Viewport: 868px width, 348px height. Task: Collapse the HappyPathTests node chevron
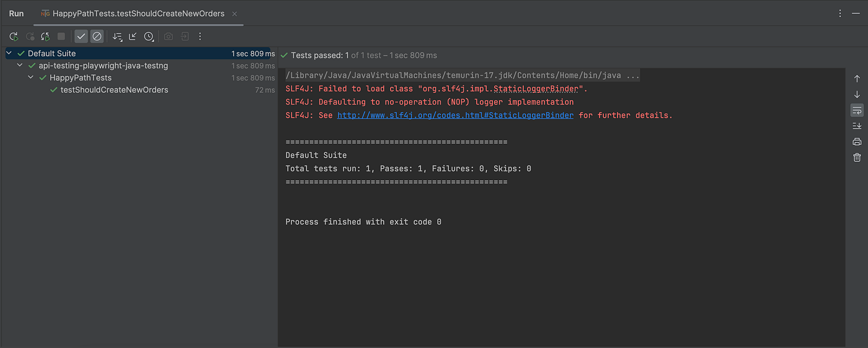tap(31, 78)
